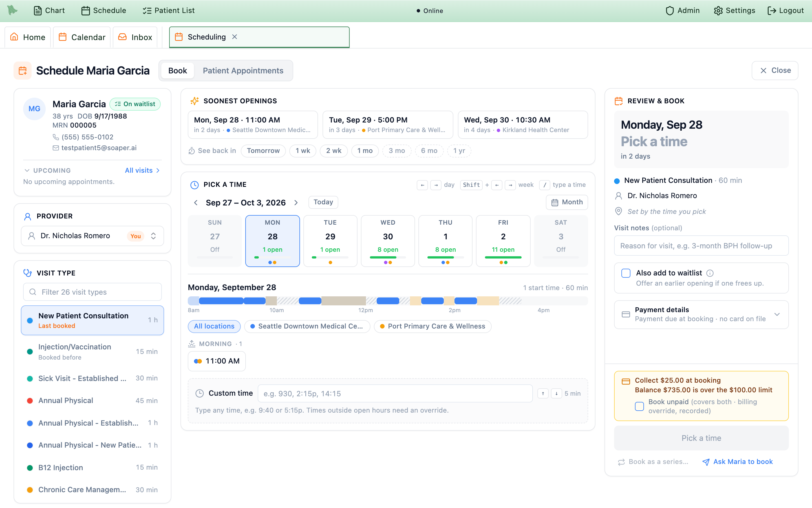Click the day availability timeline bar
The width and height of the screenshot is (812, 508).
coord(388,301)
